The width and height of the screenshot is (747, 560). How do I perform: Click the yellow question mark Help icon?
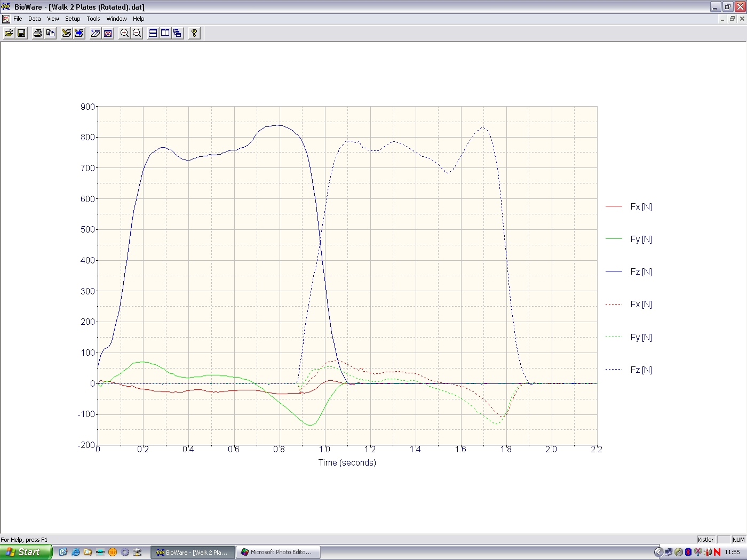(x=194, y=33)
